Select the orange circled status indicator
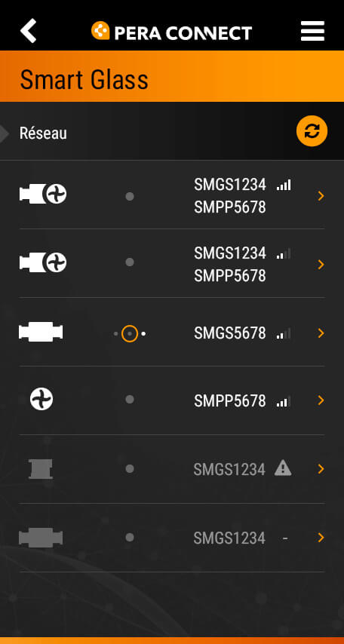The height and width of the screenshot is (644, 344). pyautogui.click(x=130, y=334)
